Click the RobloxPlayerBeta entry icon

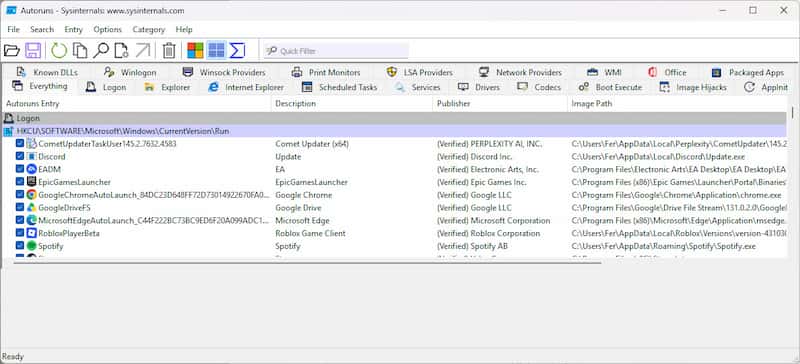32,233
